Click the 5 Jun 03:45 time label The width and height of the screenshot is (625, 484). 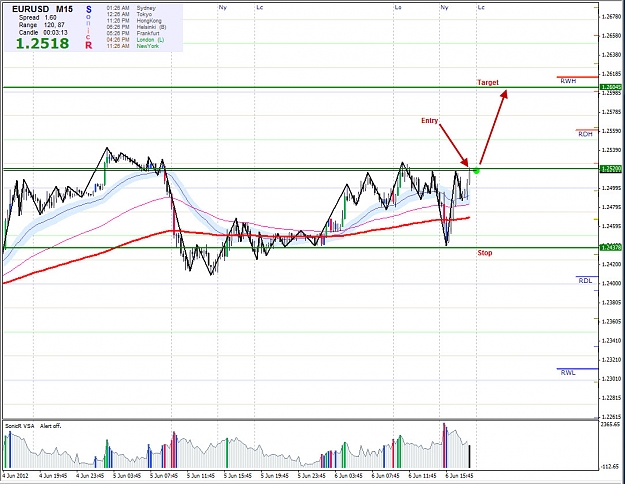tap(127, 476)
